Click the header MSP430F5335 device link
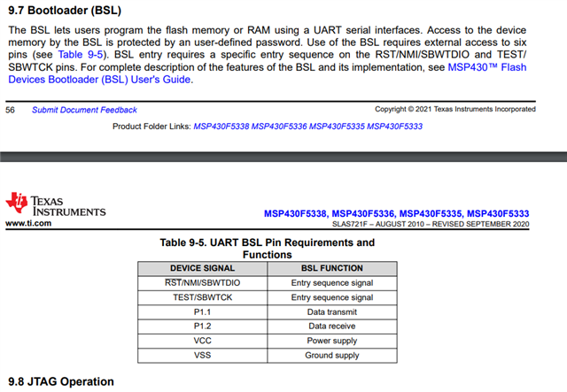The height and width of the screenshot is (392, 567). coord(431,214)
